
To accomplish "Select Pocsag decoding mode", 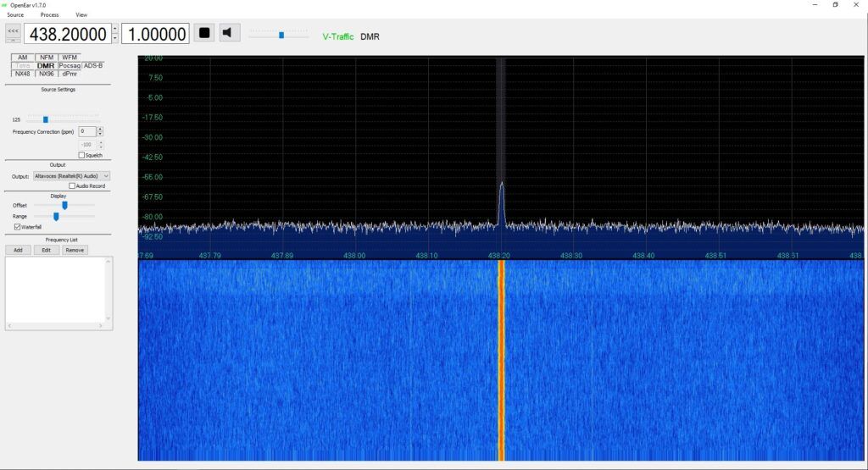I will click(x=70, y=65).
